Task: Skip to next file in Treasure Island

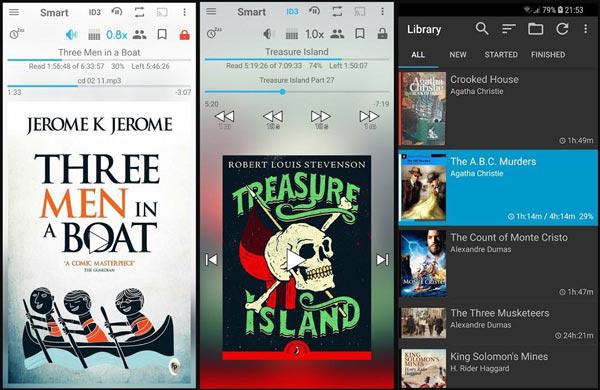Action: (382, 259)
